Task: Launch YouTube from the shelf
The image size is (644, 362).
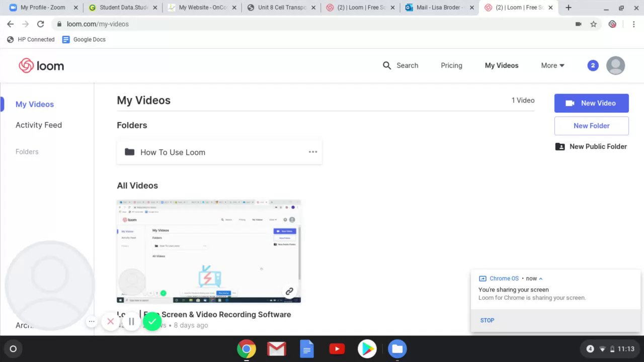Action: [x=337, y=348]
